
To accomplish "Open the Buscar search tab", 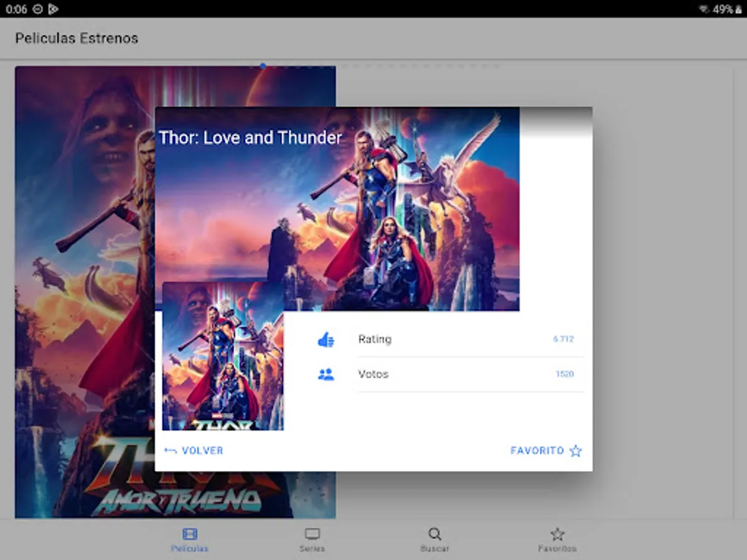I will pyautogui.click(x=435, y=540).
